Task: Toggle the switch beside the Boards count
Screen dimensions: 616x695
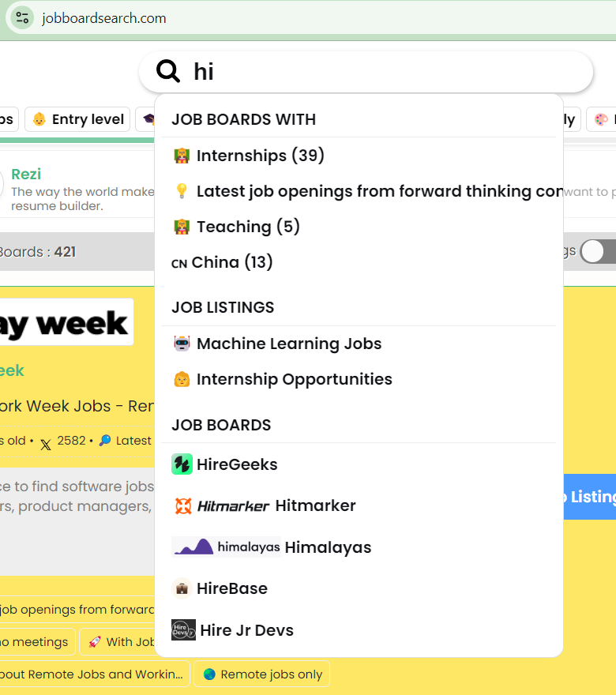Action: [x=599, y=252]
